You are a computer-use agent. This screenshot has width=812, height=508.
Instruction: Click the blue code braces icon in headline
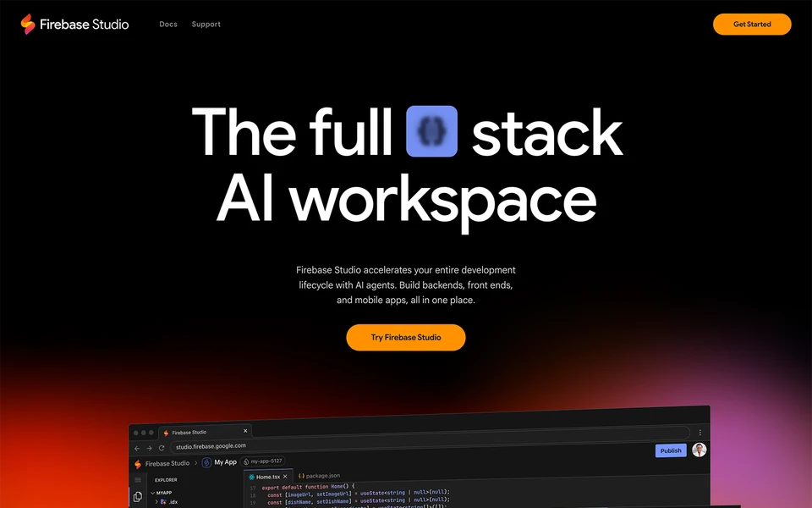tap(432, 131)
